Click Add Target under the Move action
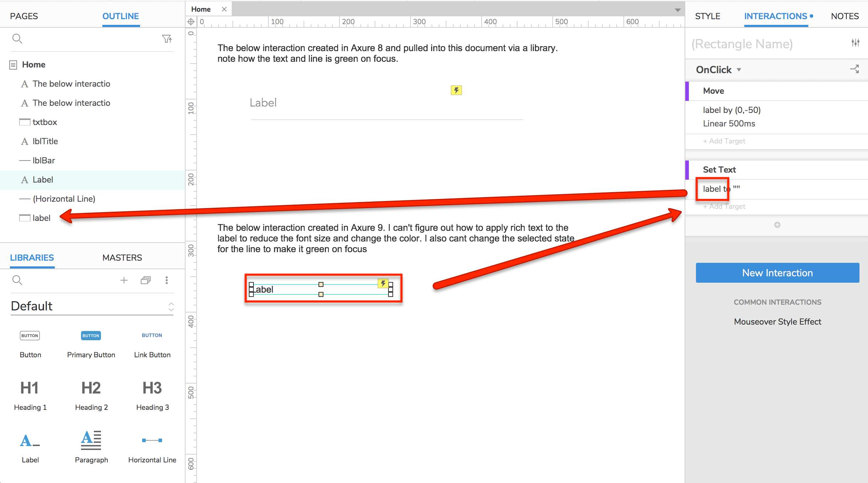Image resolution: width=868 pixels, height=483 pixels. [x=724, y=141]
